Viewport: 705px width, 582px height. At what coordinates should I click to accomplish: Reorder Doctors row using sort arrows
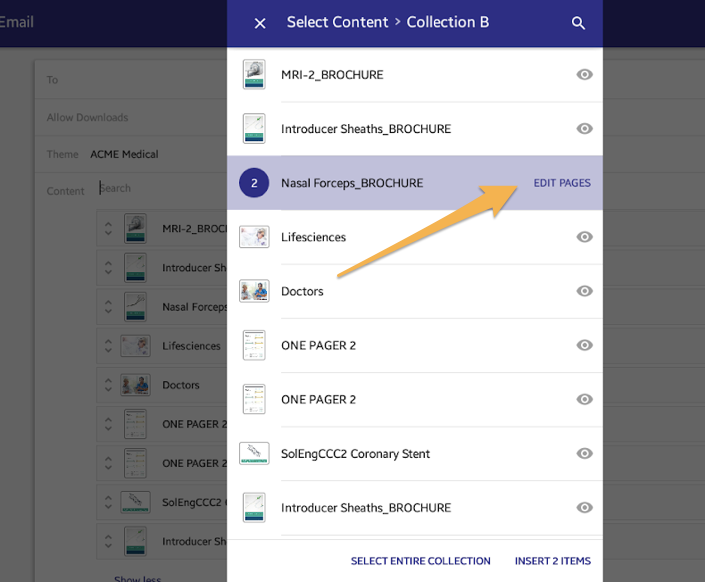pos(108,385)
